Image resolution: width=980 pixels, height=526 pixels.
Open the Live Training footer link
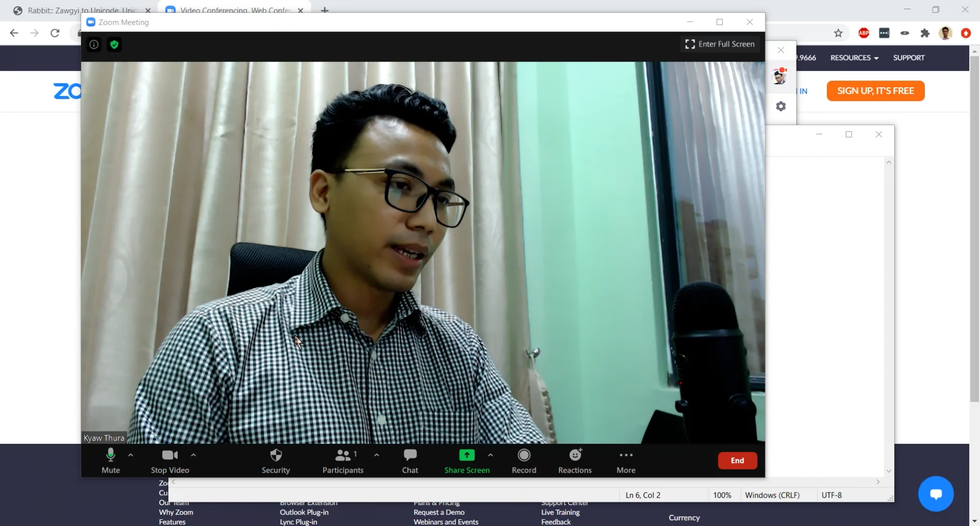560,512
